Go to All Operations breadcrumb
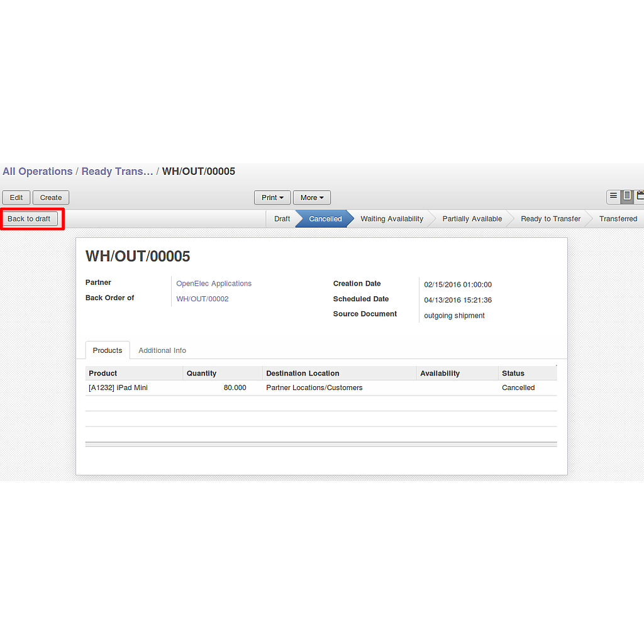The height and width of the screenshot is (644, 644). (38, 172)
